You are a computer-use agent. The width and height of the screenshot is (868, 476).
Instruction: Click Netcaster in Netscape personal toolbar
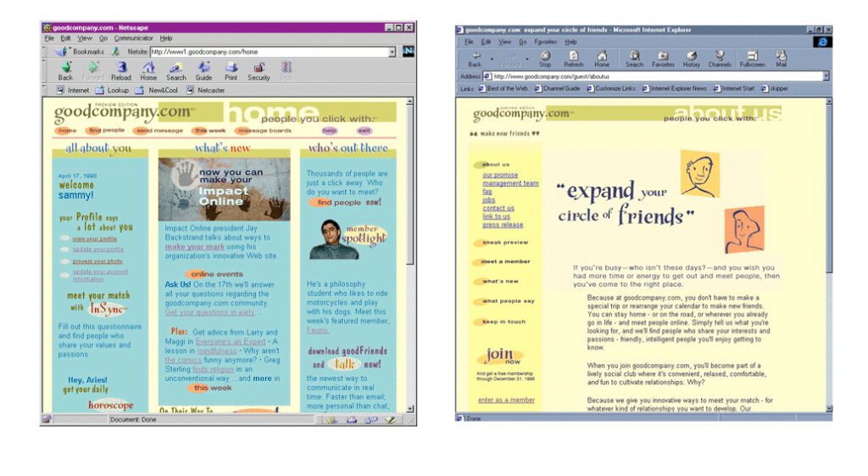[205, 90]
